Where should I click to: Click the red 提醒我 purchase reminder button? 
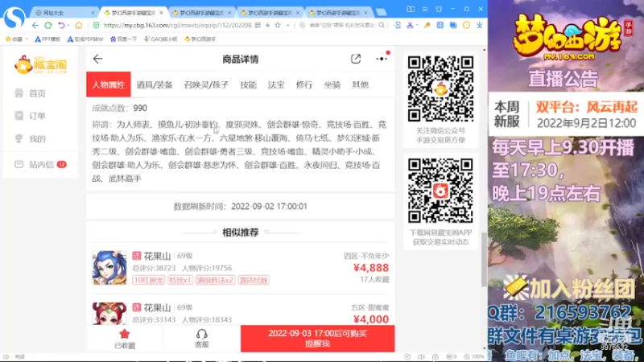click(x=317, y=339)
